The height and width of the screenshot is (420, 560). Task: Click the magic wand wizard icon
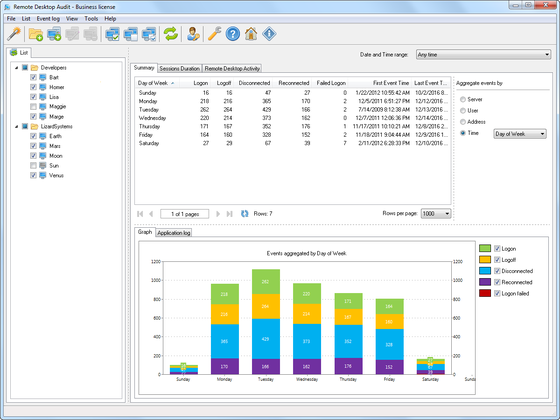click(14, 34)
